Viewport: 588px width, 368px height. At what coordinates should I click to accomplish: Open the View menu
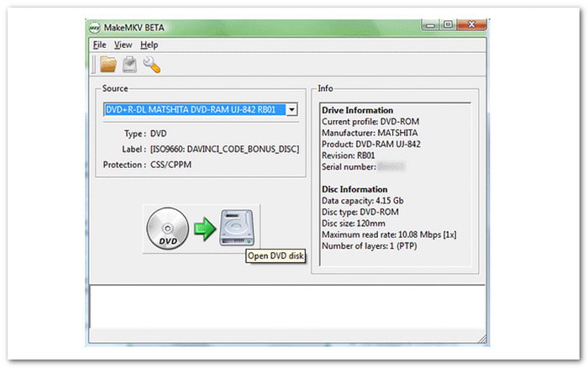pos(123,45)
